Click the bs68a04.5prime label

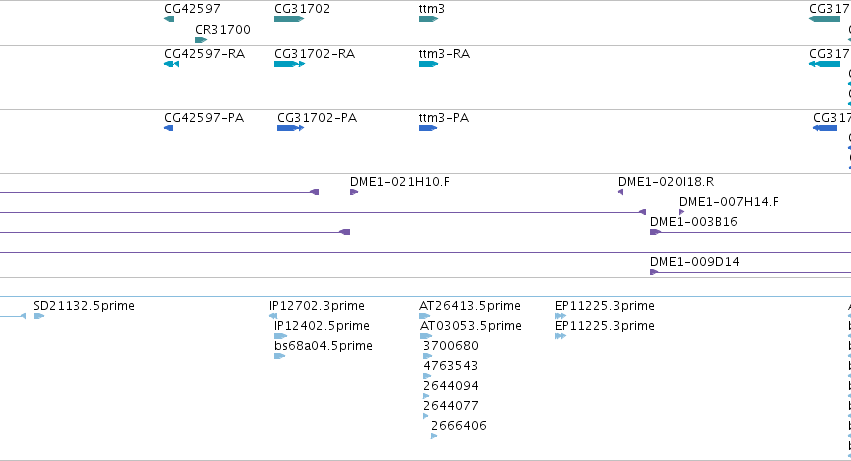(323, 346)
